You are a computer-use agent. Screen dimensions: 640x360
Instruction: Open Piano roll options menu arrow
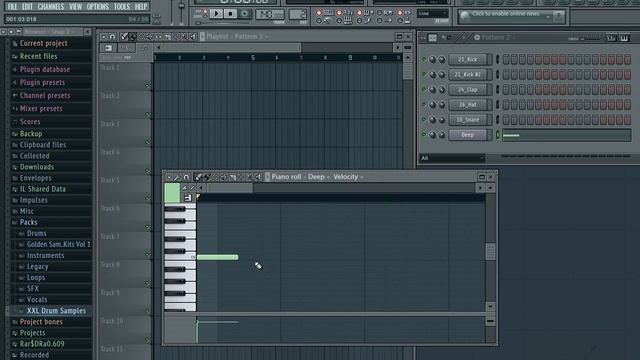[169, 177]
